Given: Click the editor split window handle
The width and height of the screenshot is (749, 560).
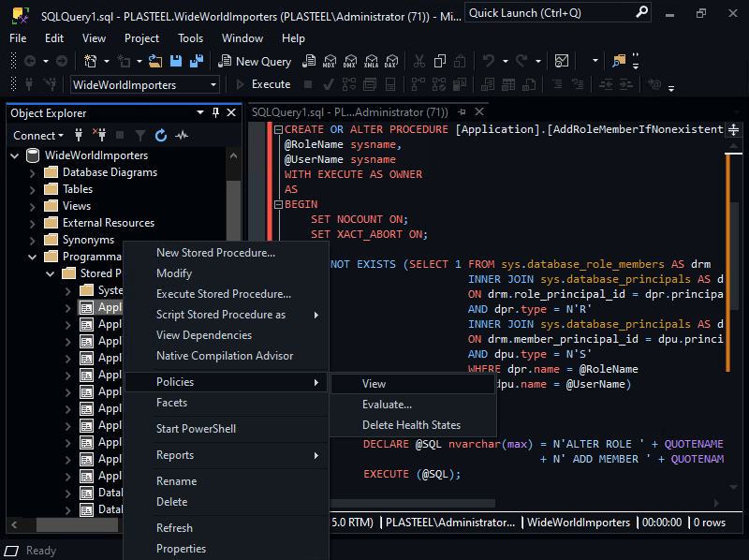Looking at the screenshot, I should [733, 129].
